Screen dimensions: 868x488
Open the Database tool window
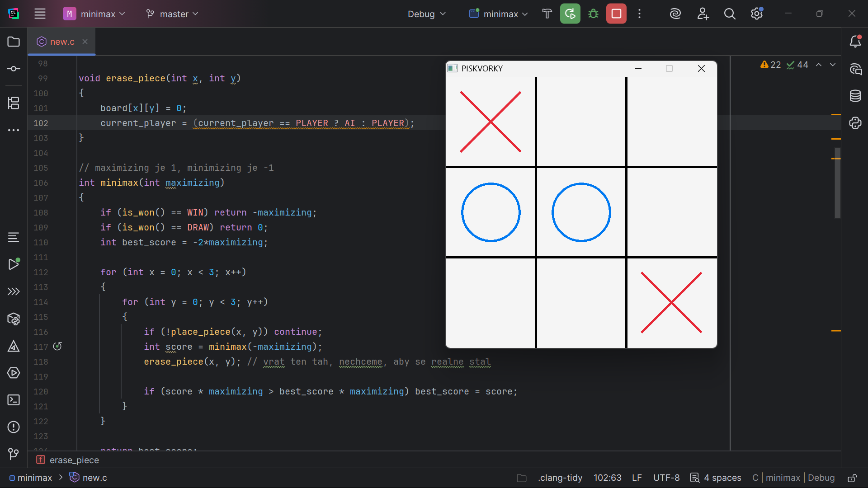855,96
